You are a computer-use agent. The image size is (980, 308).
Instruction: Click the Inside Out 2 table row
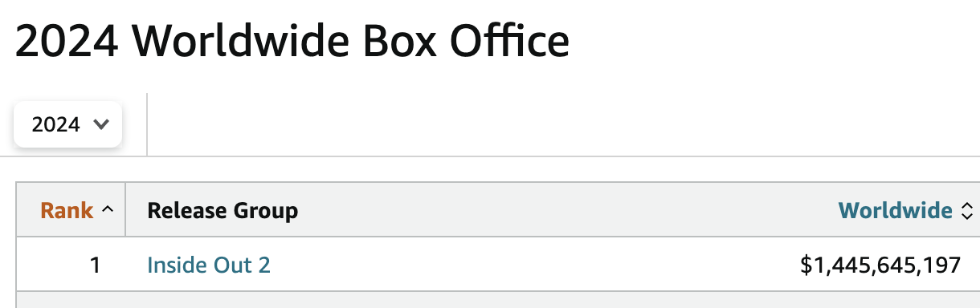498,264
